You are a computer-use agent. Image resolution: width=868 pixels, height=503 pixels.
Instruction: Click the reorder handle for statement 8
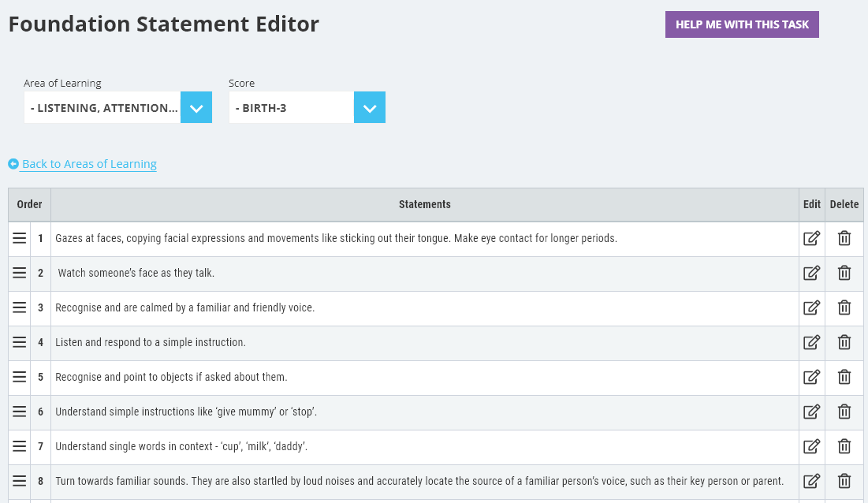20,481
